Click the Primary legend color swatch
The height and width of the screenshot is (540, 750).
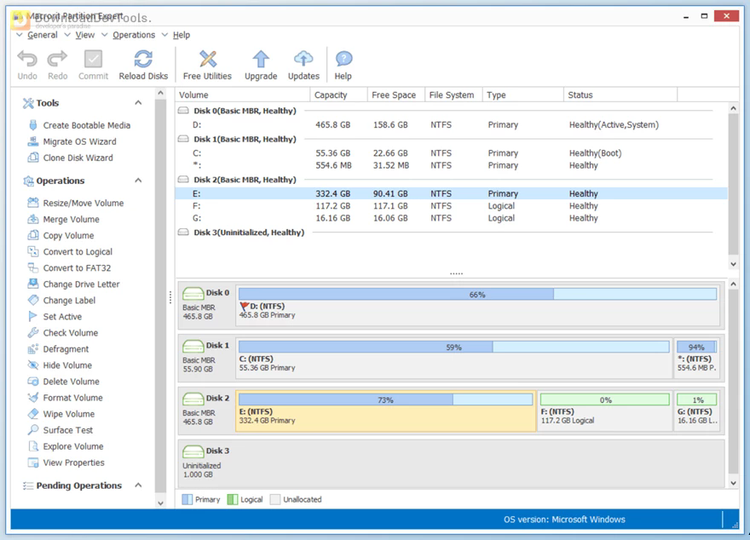[187, 500]
